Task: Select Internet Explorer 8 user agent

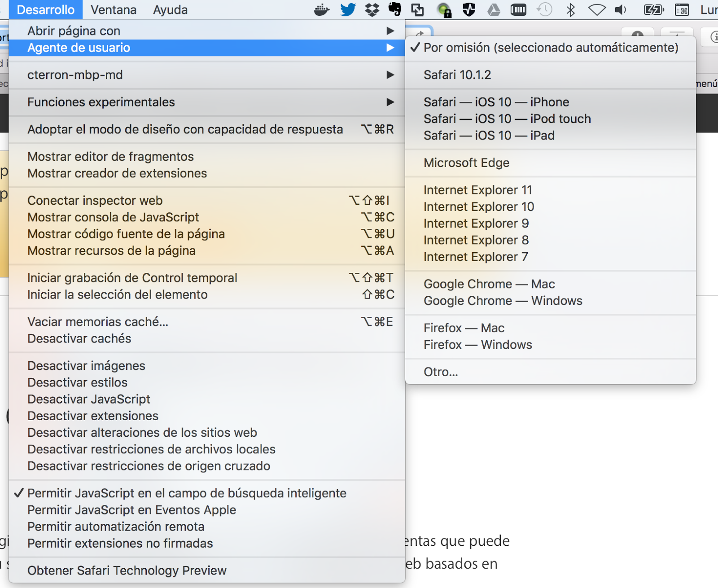Action: (x=551, y=240)
